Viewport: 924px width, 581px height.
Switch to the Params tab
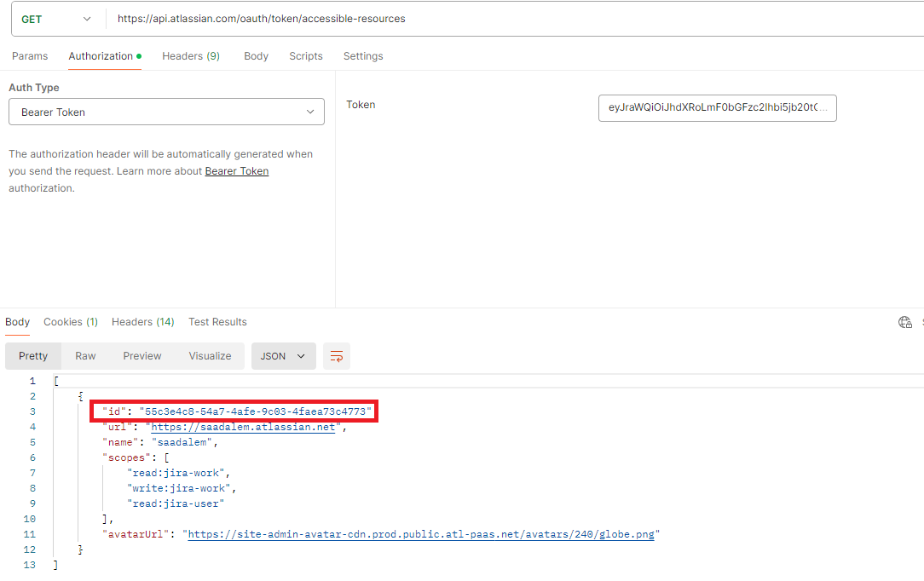click(x=30, y=55)
